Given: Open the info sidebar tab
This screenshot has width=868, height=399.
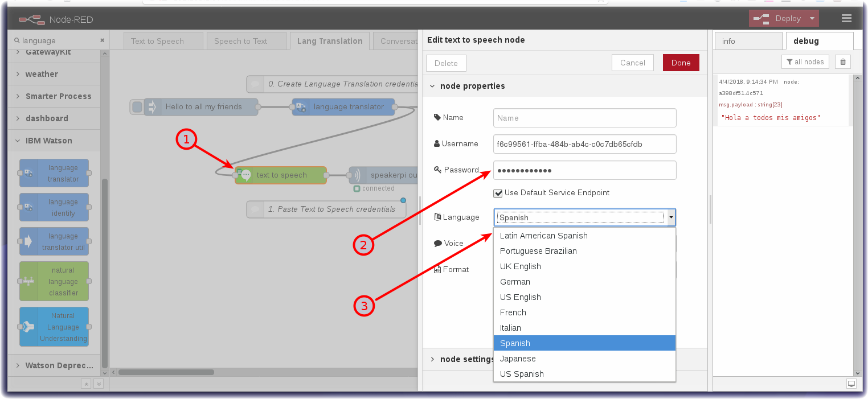Looking at the screenshot, I should coord(748,41).
